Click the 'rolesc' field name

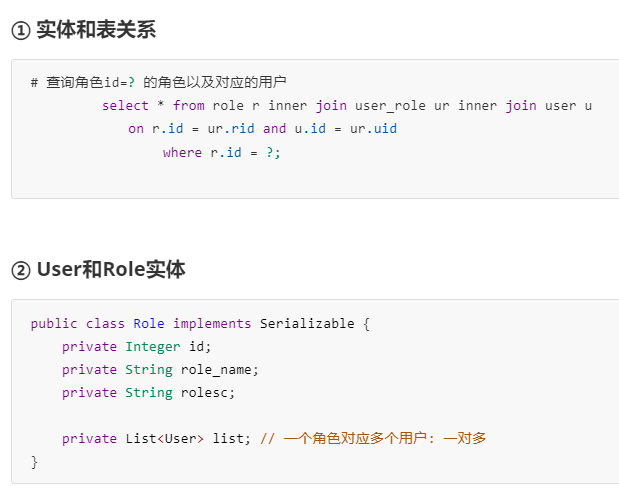click(x=204, y=393)
